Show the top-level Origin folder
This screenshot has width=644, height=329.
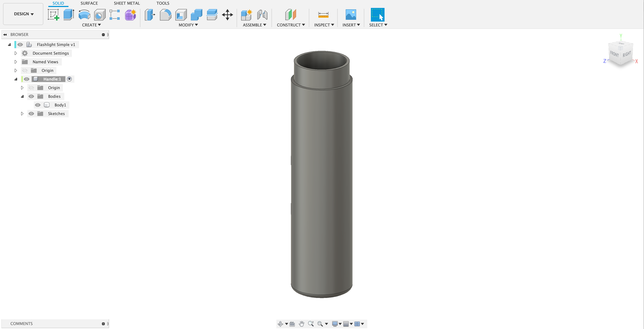(x=25, y=70)
